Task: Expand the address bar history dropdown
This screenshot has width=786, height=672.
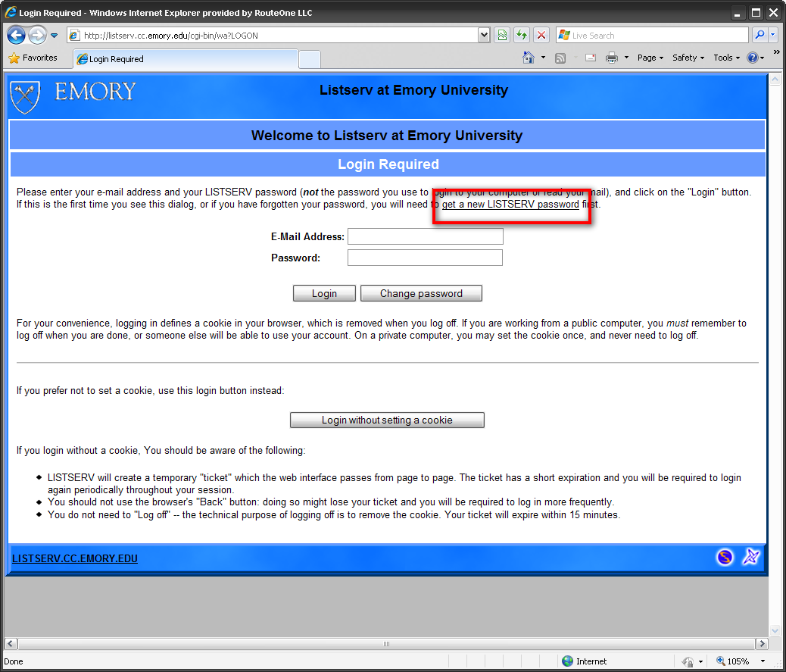Action: (484, 35)
